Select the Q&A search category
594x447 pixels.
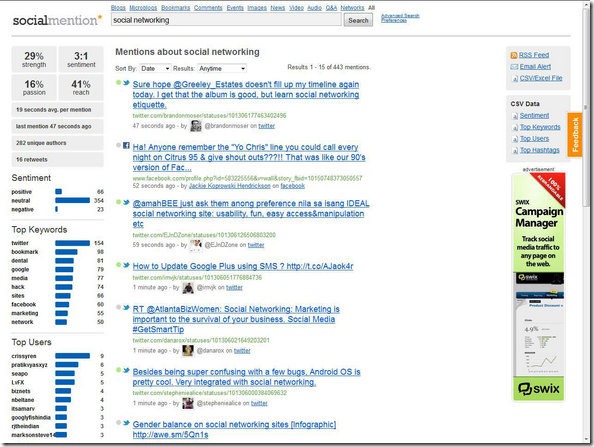coord(331,8)
